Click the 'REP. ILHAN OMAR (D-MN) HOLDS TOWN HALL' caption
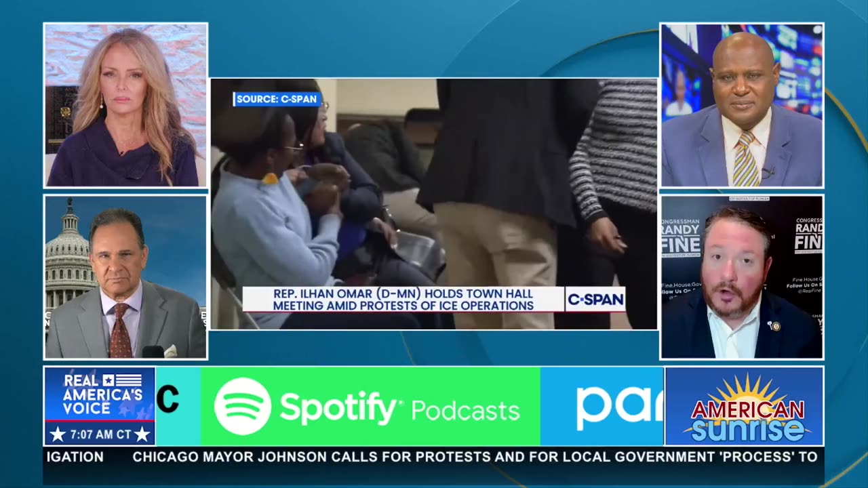Screen dimensions: 868x488 pos(403,293)
